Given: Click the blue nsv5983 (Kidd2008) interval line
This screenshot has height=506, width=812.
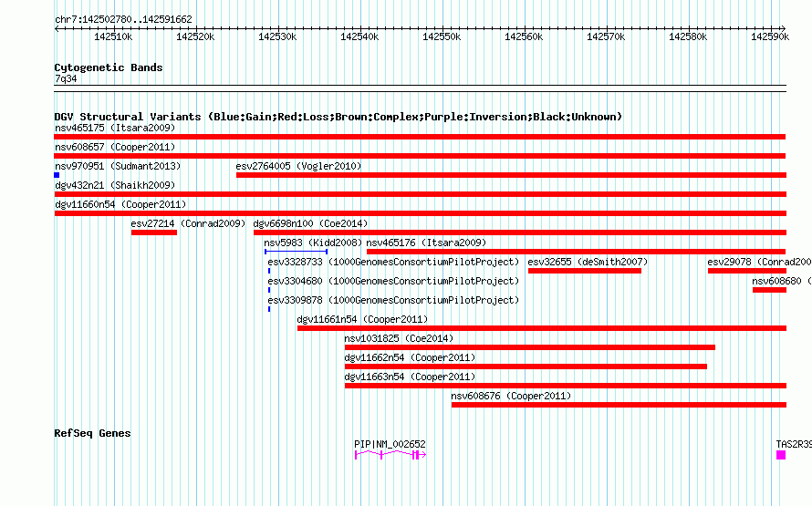Looking at the screenshot, I should 296,252.
